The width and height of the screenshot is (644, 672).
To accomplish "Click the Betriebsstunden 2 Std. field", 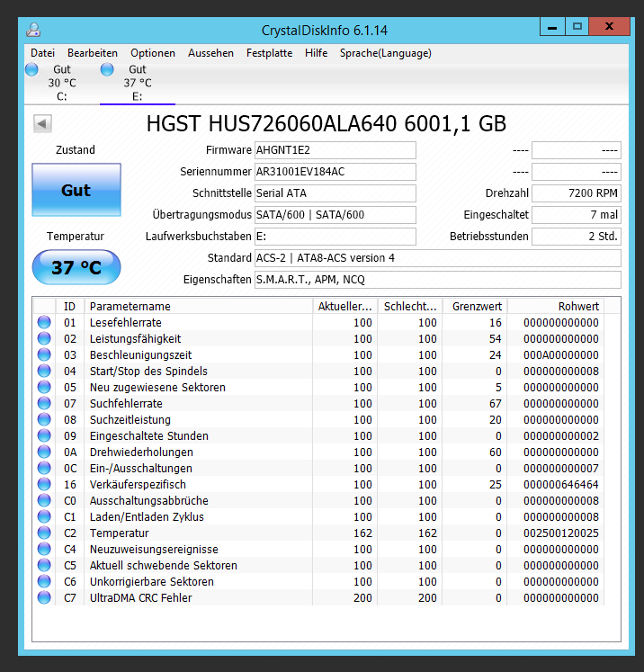I will pos(577,236).
